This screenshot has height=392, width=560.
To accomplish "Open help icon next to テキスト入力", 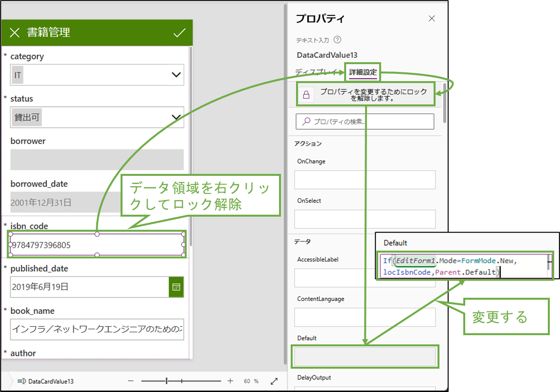I will pyautogui.click(x=337, y=40).
